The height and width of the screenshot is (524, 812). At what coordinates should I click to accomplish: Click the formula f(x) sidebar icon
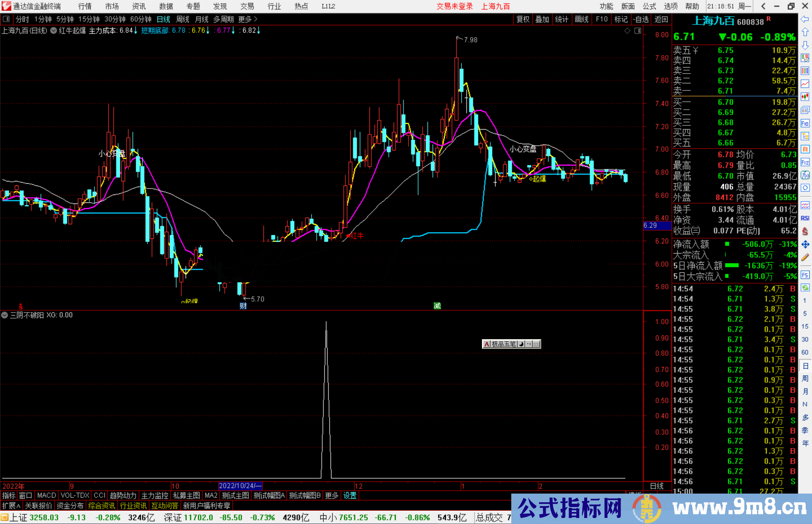[805, 175]
